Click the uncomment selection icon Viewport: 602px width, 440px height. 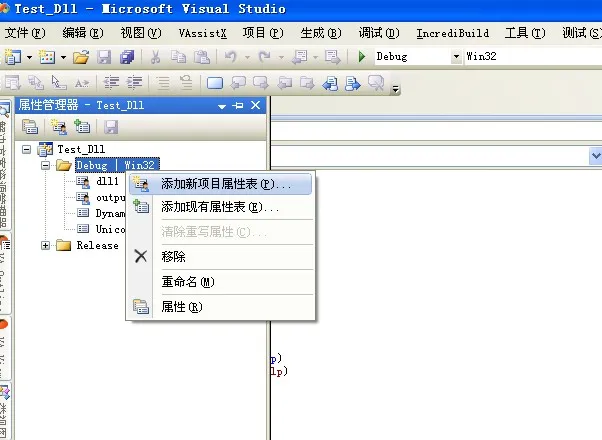[x=186, y=83]
